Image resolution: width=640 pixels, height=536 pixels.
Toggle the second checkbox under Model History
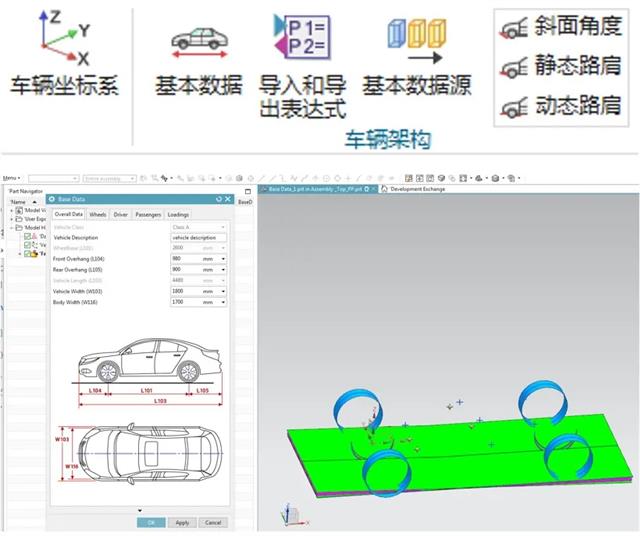pos(28,244)
